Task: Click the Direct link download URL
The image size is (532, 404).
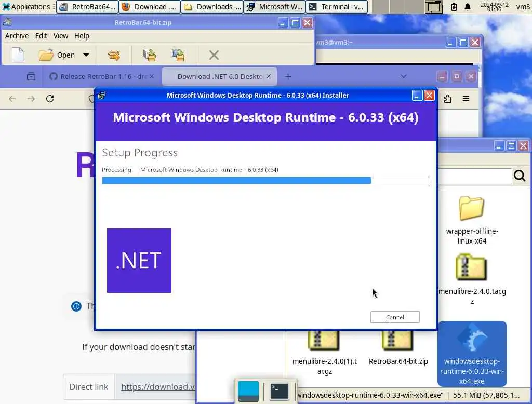Action: point(158,387)
